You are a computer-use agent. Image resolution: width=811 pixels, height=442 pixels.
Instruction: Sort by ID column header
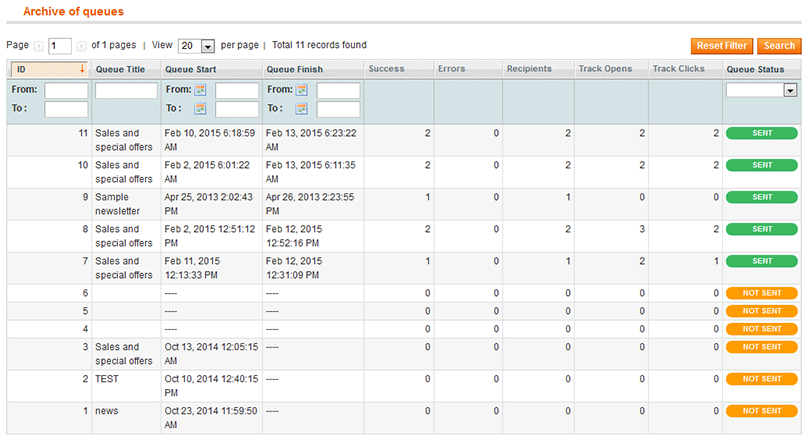tap(49, 69)
